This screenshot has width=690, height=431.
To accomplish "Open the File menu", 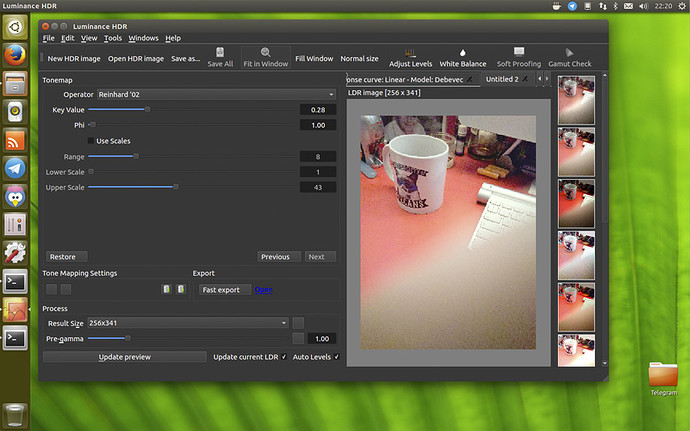I will [48, 38].
